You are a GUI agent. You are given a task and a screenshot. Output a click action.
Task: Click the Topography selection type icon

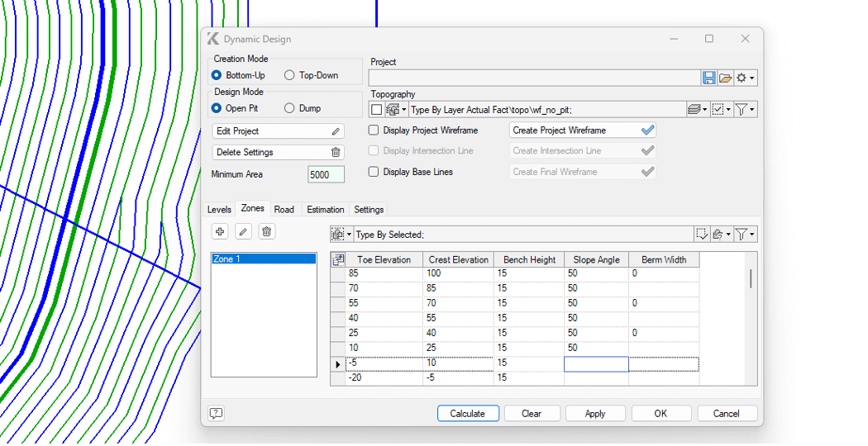(x=393, y=110)
